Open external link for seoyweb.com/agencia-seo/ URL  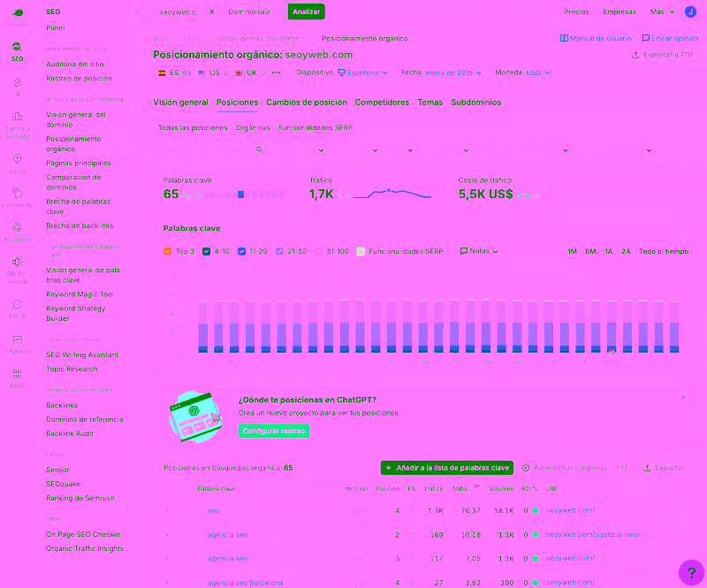tap(646, 535)
